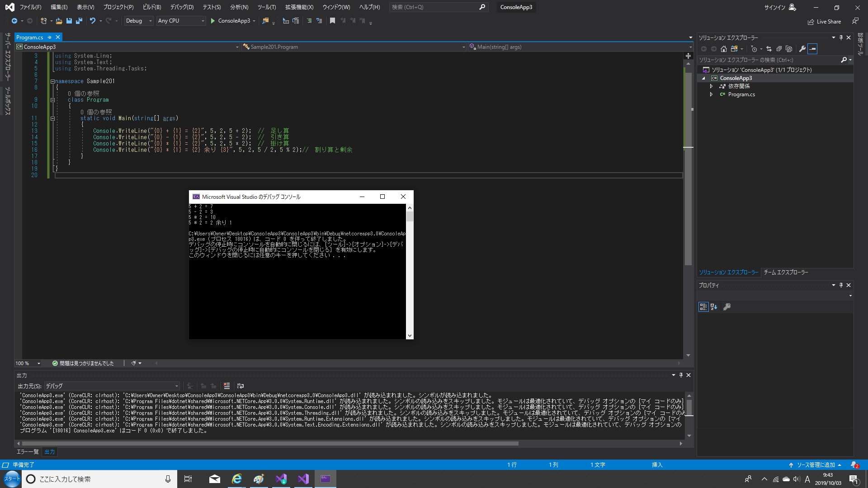Open the ConsoleApp3 project navigation dropdown

pos(127,47)
